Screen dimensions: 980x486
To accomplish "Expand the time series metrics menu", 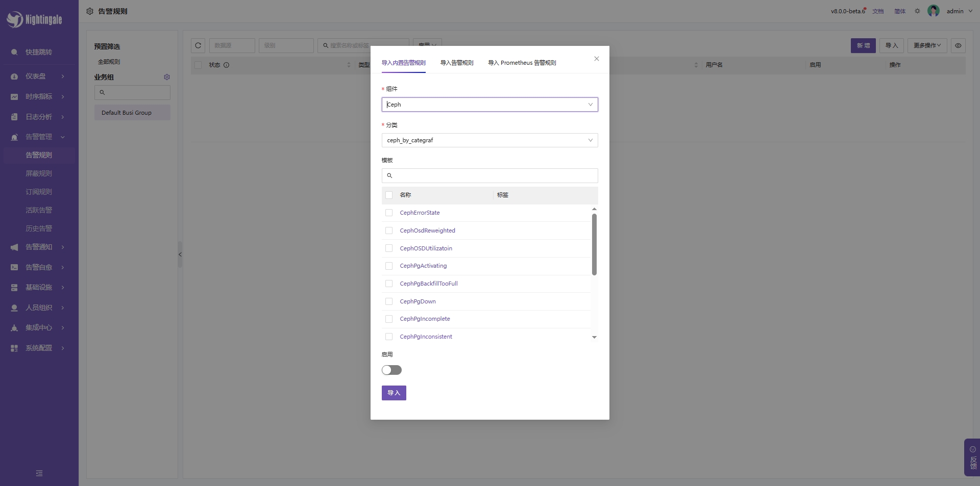I will (x=63, y=97).
